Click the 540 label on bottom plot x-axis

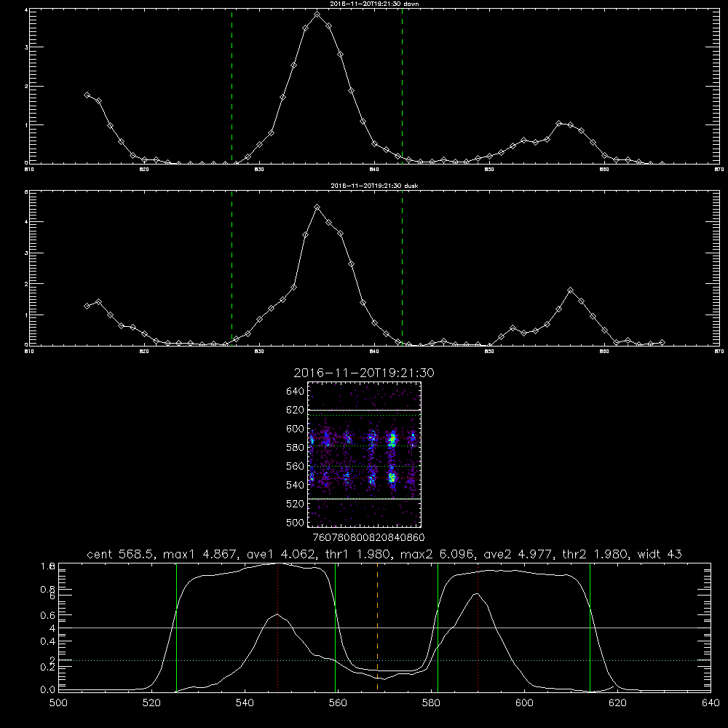(x=245, y=703)
